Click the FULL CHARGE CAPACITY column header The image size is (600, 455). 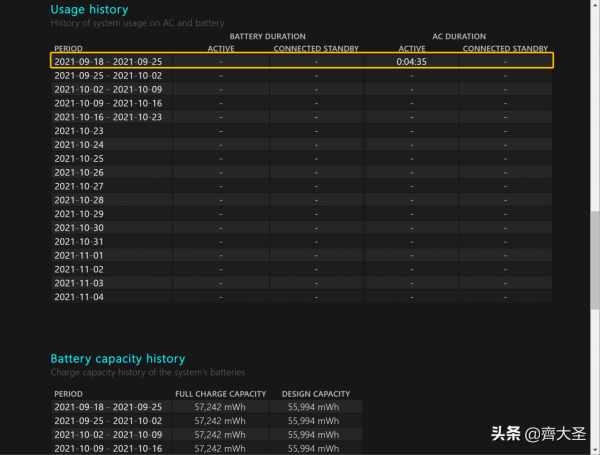[x=220, y=394]
